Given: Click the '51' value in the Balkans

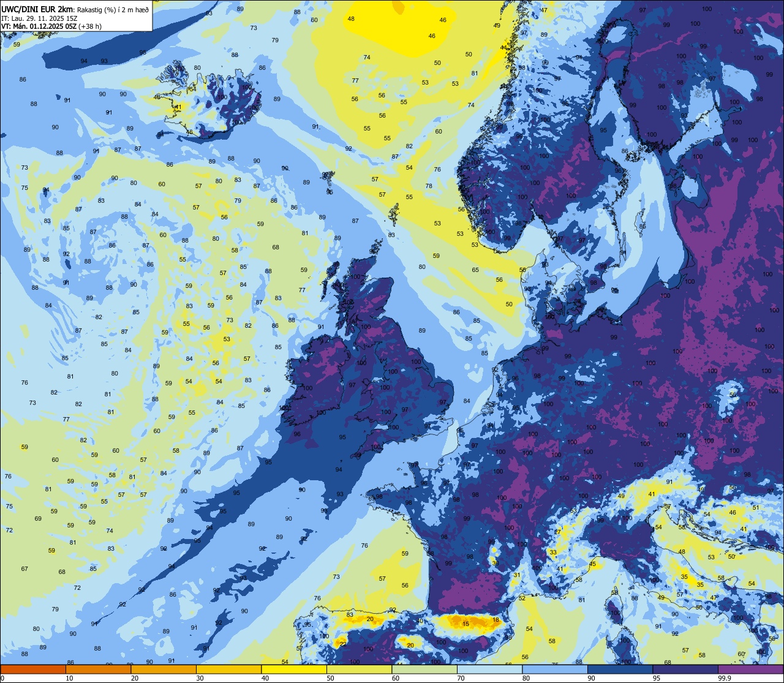Looking at the screenshot, I should (756, 507).
